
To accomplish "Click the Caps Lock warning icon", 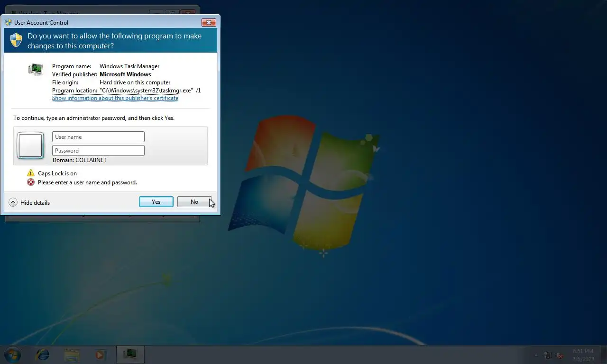I will 31,173.
